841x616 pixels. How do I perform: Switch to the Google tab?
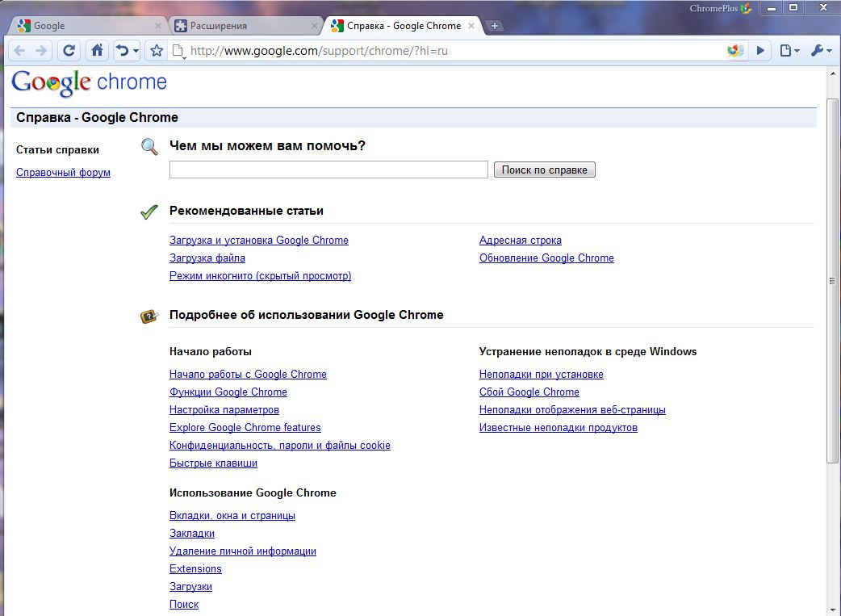click(x=89, y=26)
